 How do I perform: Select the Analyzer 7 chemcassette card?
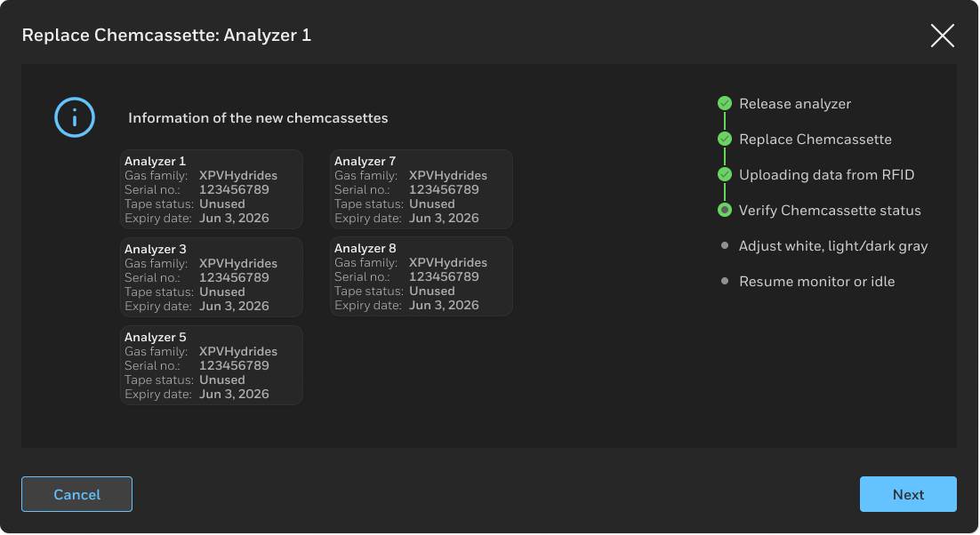point(422,189)
